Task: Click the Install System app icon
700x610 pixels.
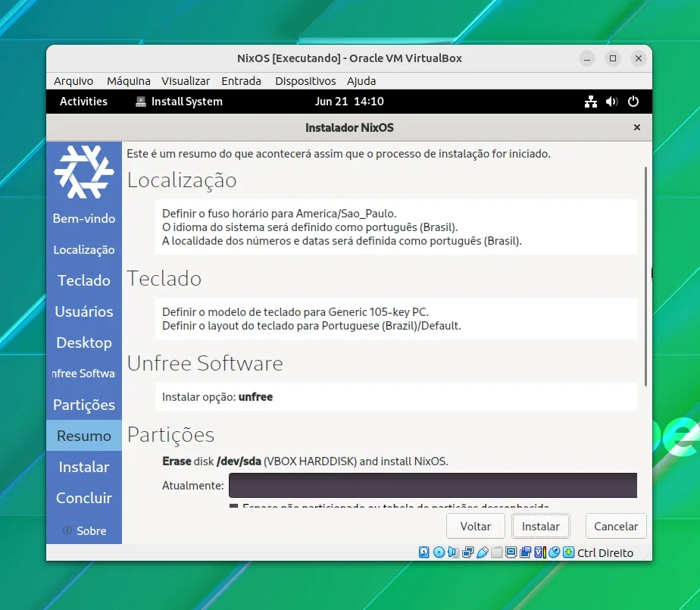Action: [x=141, y=102]
